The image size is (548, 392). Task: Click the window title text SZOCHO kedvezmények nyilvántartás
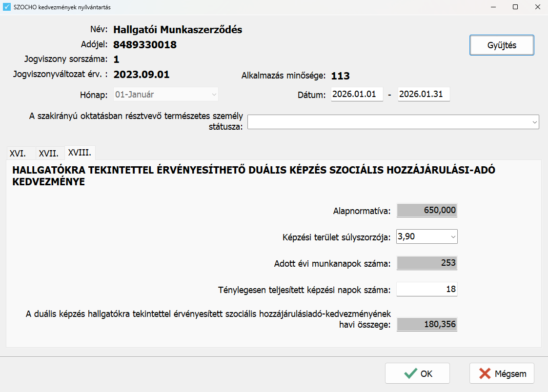coord(59,7)
